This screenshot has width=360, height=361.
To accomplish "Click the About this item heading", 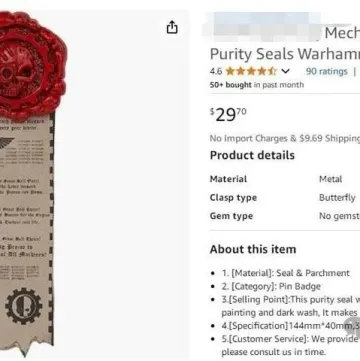I will coord(253,249).
